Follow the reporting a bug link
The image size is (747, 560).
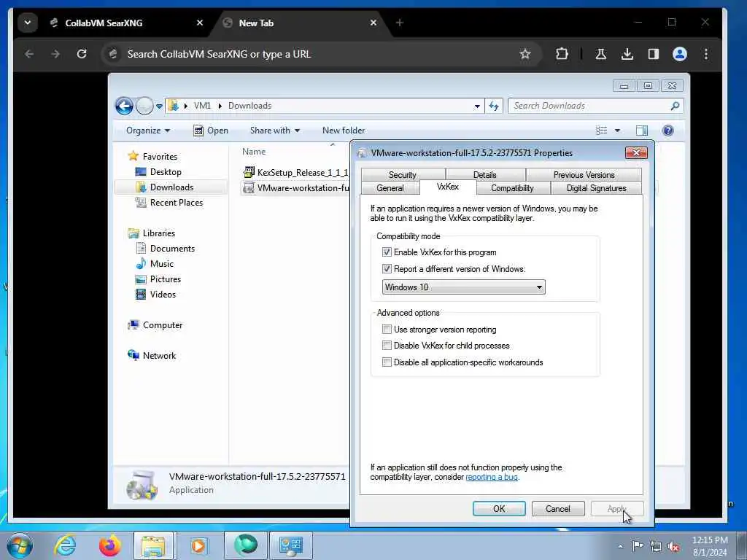point(491,477)
